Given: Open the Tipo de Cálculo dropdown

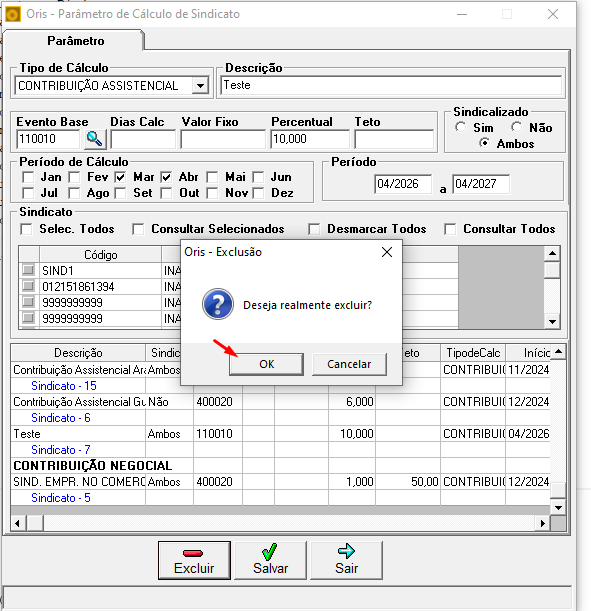Looking at the screenshot, I should point(200,85).
